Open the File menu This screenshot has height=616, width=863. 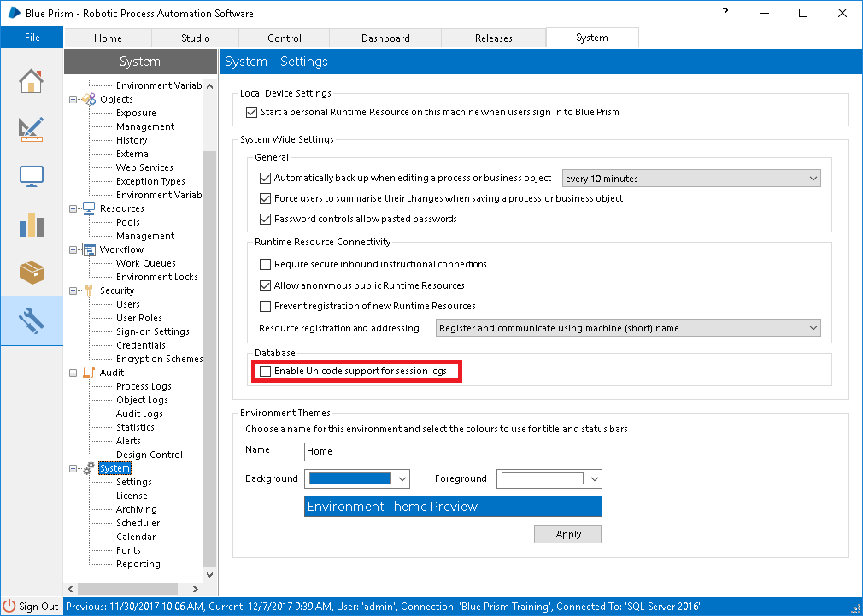tap(32, 38)
